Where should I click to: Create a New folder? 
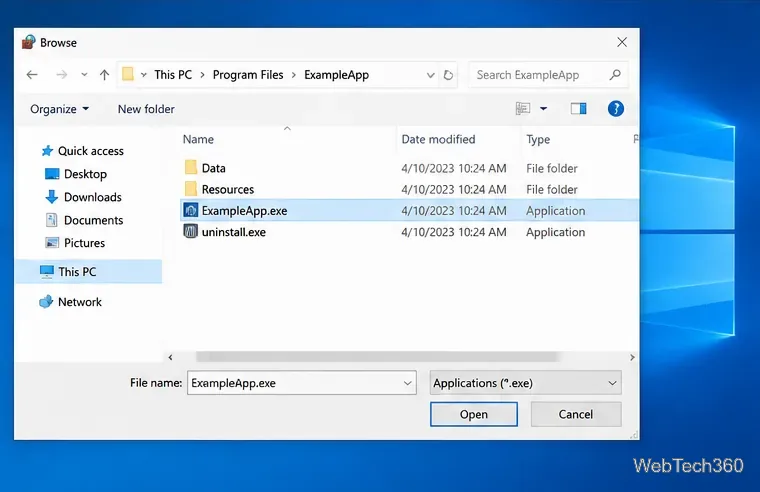point(146,109)
